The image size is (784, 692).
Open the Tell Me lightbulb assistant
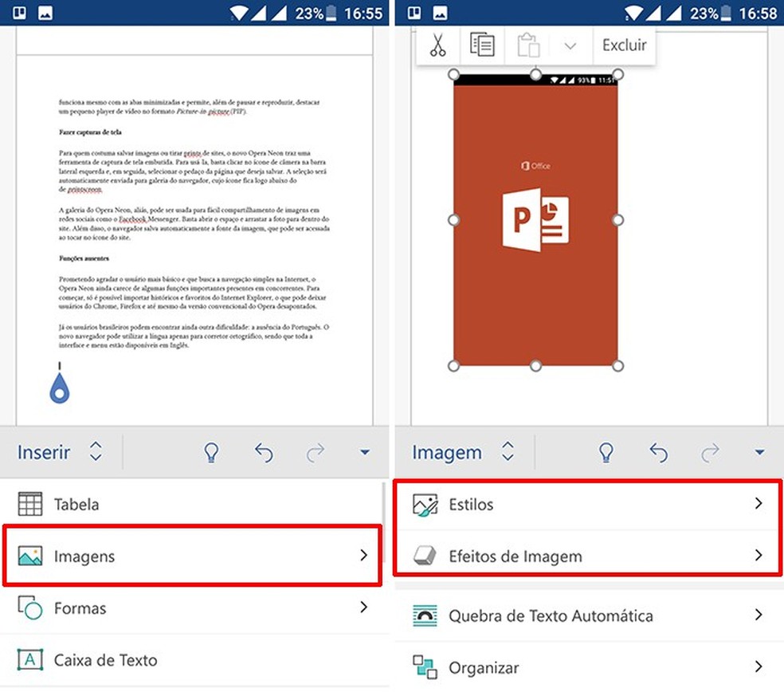[x=210, y=452]
